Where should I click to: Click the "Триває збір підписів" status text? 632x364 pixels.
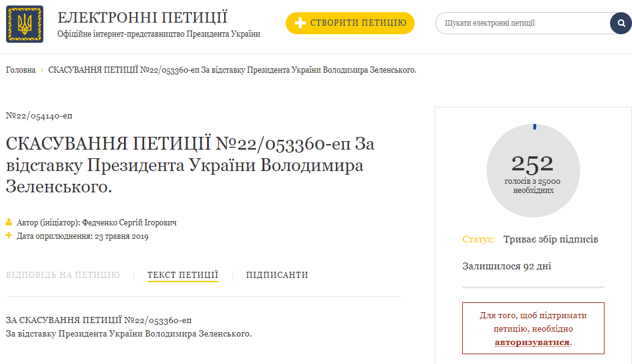[551, 239]
